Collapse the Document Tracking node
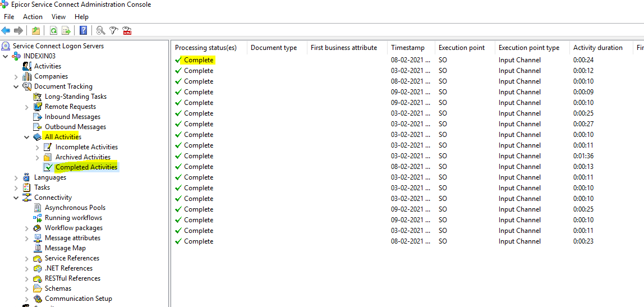Screen dimensions: 644x307 point(16,86)
